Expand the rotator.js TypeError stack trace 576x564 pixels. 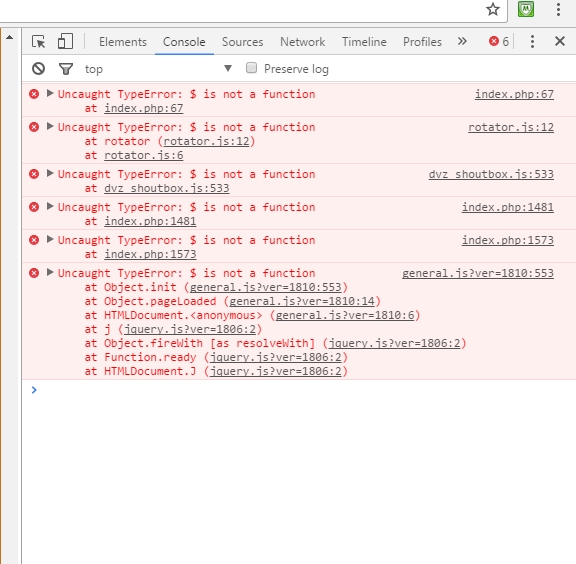point(50,127)
